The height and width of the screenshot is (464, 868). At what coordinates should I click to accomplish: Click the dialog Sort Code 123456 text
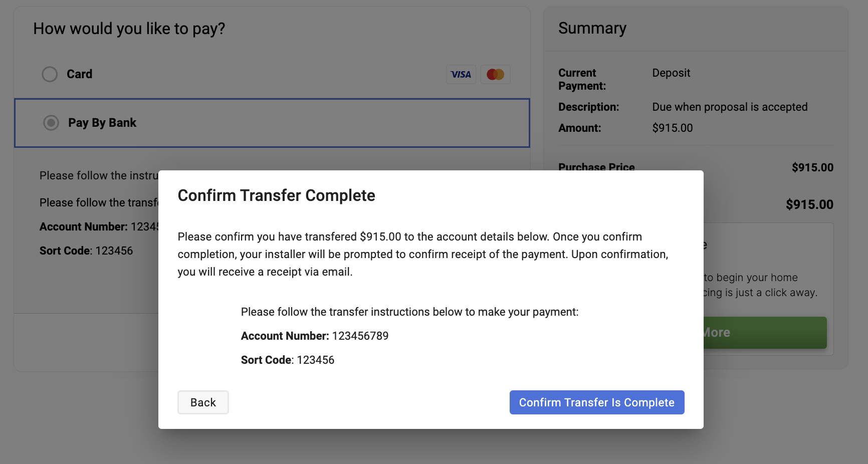288,360
